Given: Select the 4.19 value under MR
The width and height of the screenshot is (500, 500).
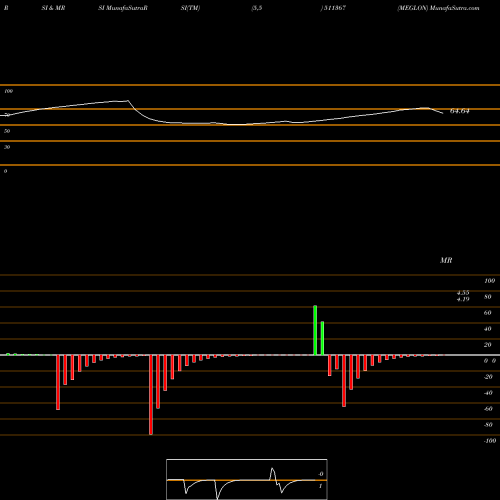Looking at the screenshot, I should [x=463, y=299].
